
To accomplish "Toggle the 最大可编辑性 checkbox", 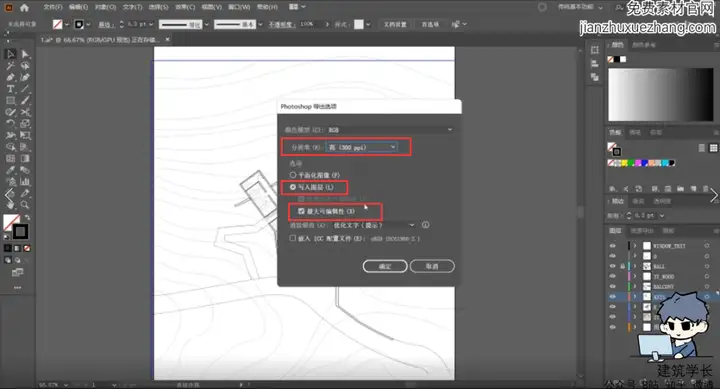I will 301,211.
